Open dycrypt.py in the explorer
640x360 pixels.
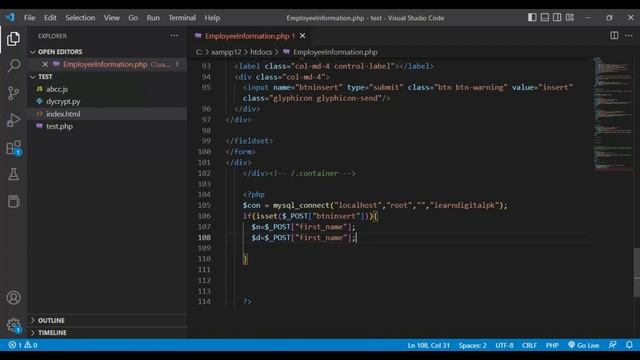point(63,101)
